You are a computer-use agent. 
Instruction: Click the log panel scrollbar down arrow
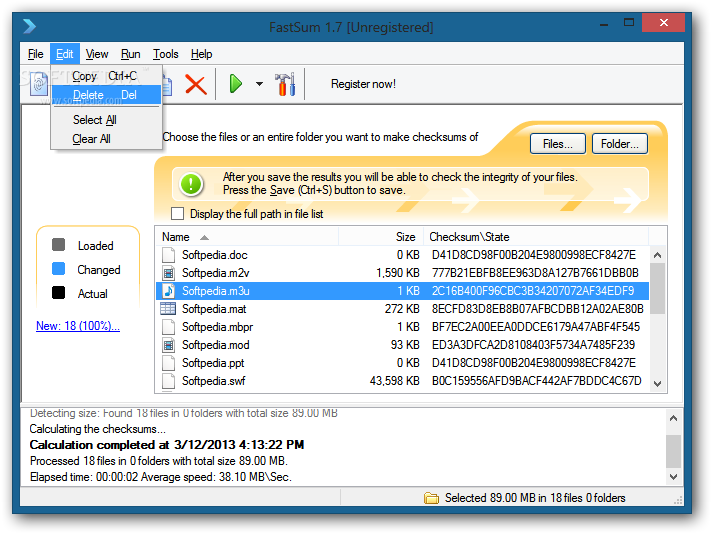pos(673,477)
